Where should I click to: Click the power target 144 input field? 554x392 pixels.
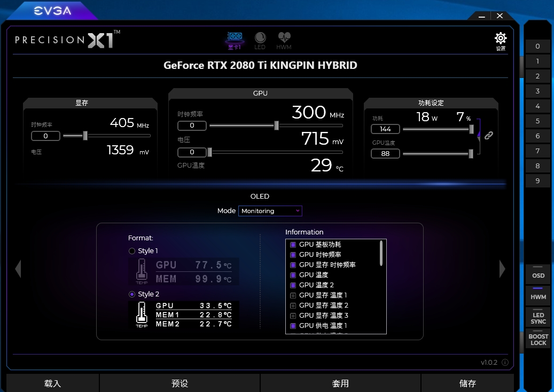point(386,129)
